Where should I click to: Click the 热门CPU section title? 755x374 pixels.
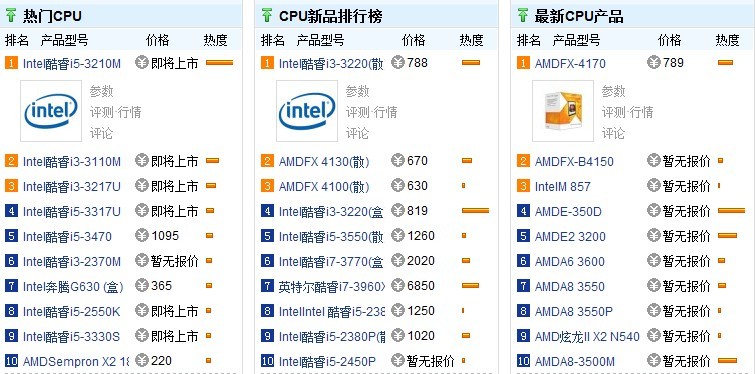[x=52, y=16]
